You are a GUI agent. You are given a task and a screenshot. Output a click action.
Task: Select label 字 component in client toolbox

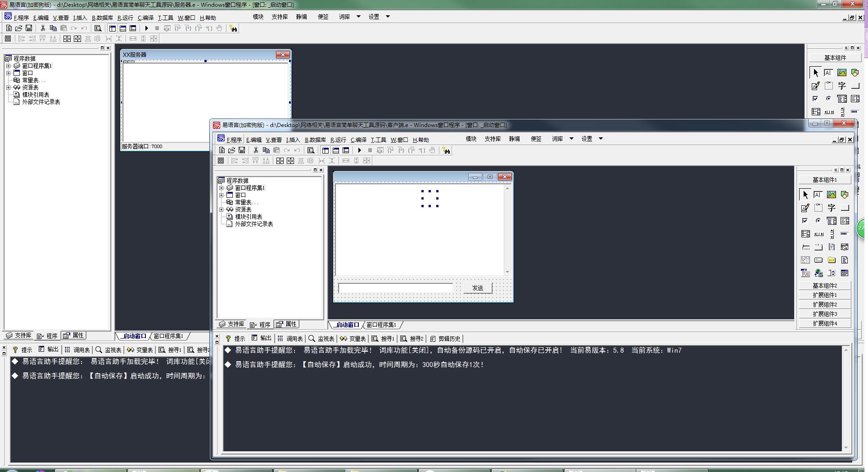click(x=832, y=208)
